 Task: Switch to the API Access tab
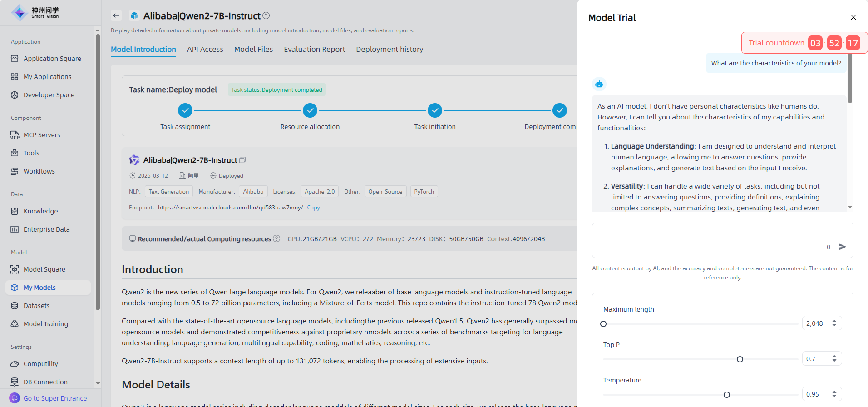pyautogui.click(x=205, y=49)
